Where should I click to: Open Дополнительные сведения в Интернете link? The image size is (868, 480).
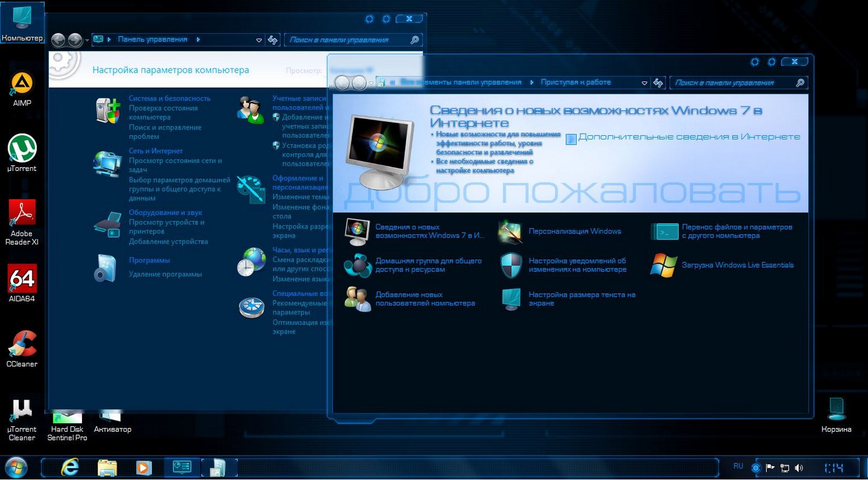pos(689,137)
